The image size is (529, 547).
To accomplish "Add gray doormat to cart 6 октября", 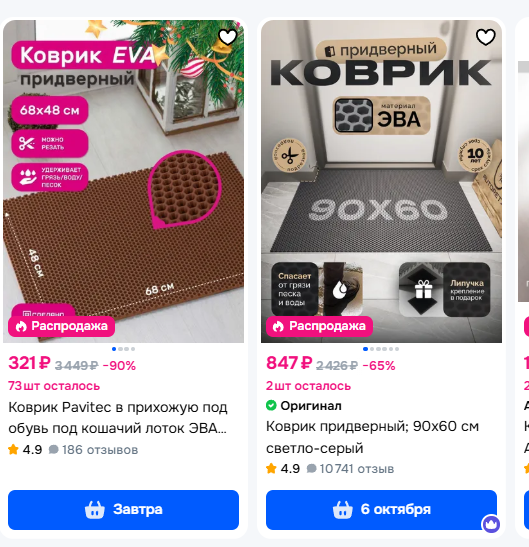I will click(x=381, y=510).
